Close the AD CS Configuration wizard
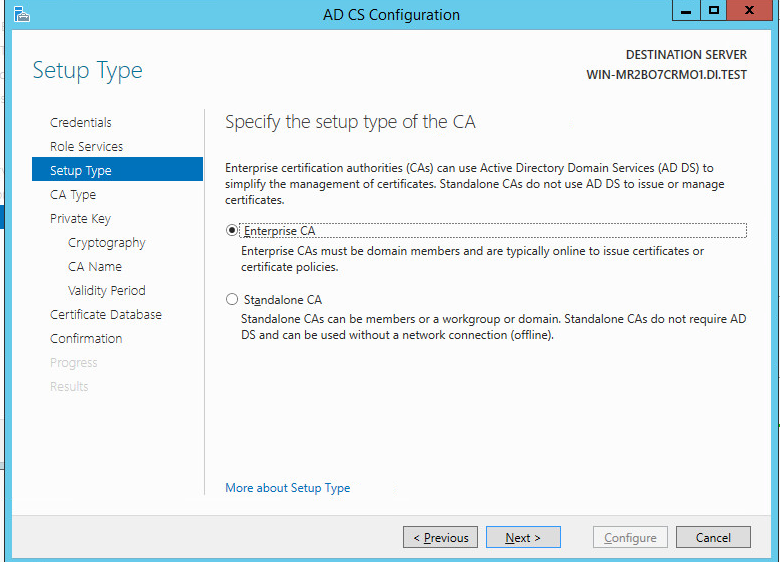780x562 pixels. (x=750, y=12)
